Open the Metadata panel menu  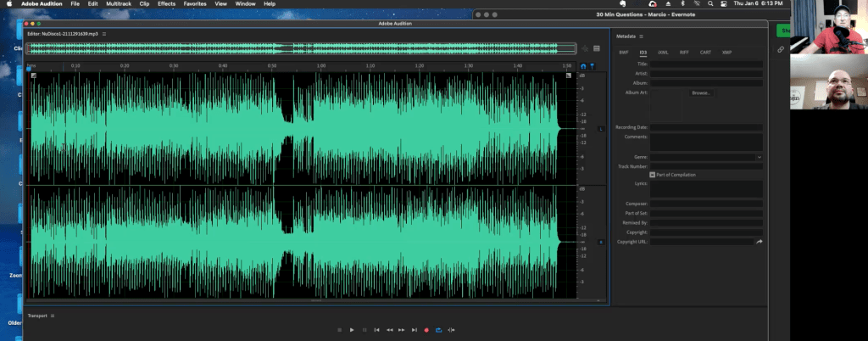tap(642, 36)
